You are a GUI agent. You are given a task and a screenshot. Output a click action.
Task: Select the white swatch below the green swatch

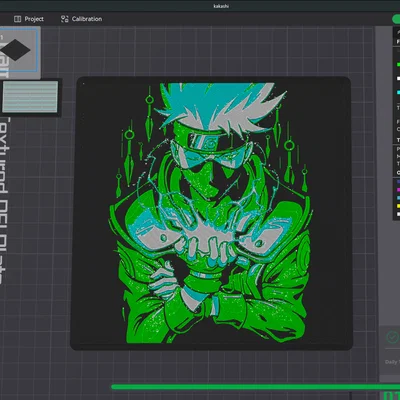398,79
